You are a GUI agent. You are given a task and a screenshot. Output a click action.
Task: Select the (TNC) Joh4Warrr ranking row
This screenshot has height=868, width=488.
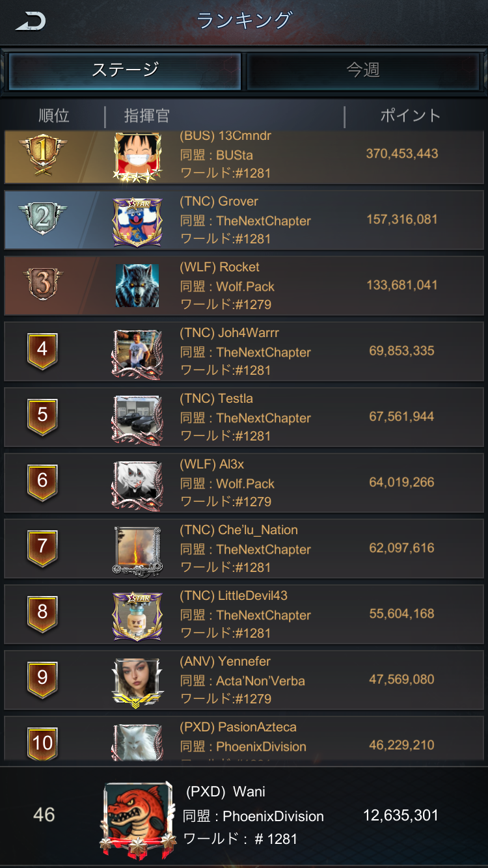[244, 351]
